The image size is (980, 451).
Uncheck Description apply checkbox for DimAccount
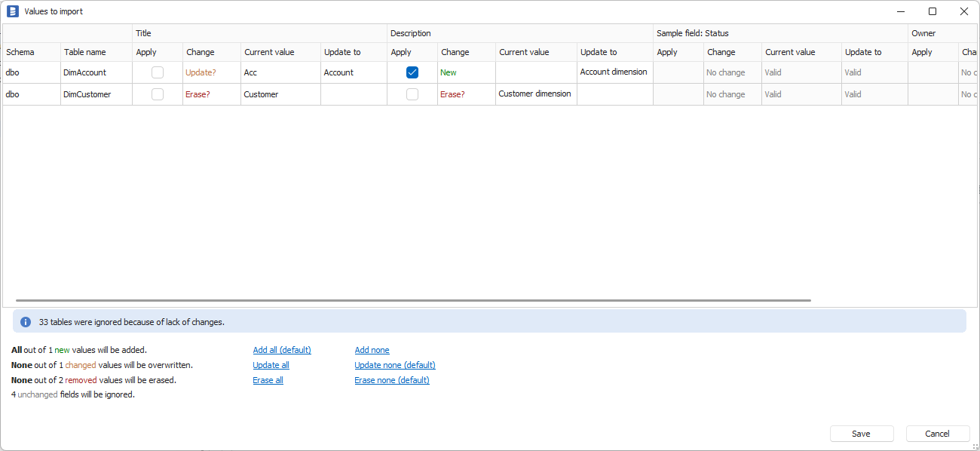point(412,72)
